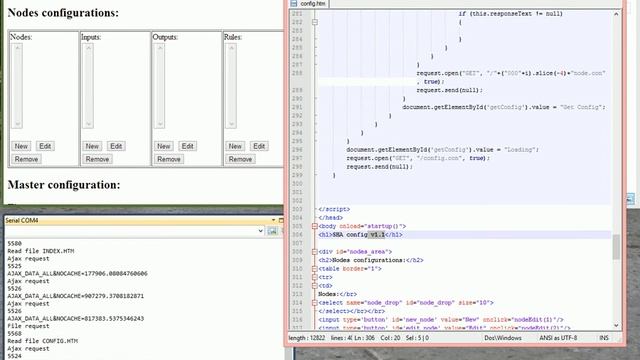Screen dimensions: 640x360
Task: Collapse the table fold at line 310
Action: pos(315,269)
